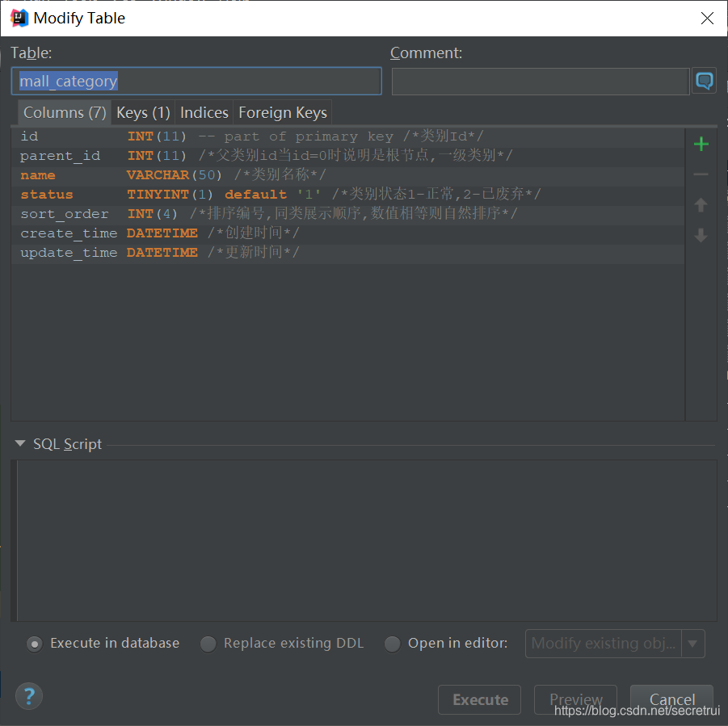Collapse the SQL Script section
728x726 pixels.
point(19,443)
